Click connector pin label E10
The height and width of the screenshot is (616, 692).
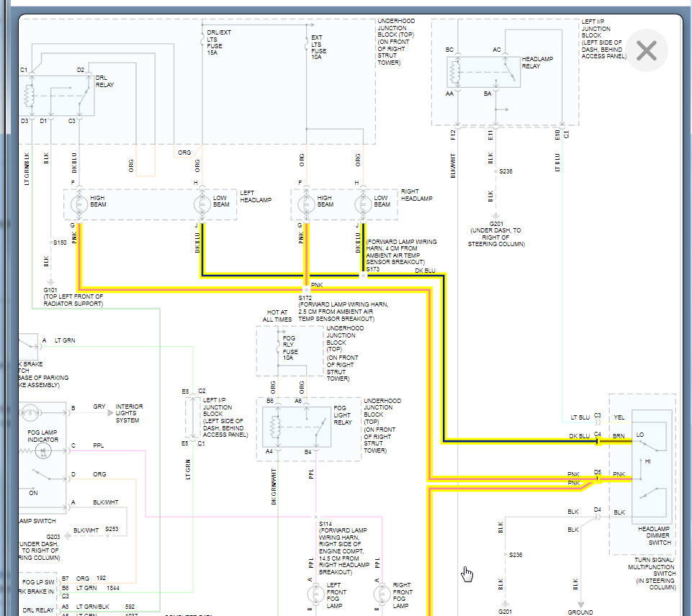point(557,135)
